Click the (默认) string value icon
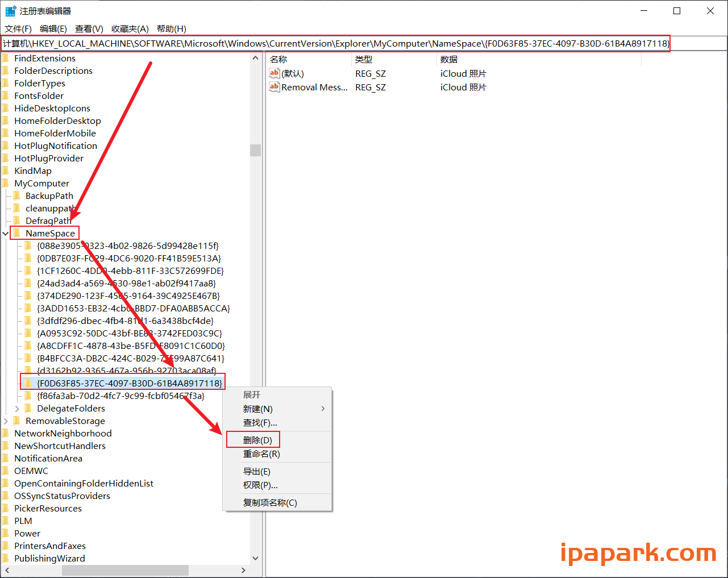The width and height of the screenshot is (728, 578). tap(274, 73)
